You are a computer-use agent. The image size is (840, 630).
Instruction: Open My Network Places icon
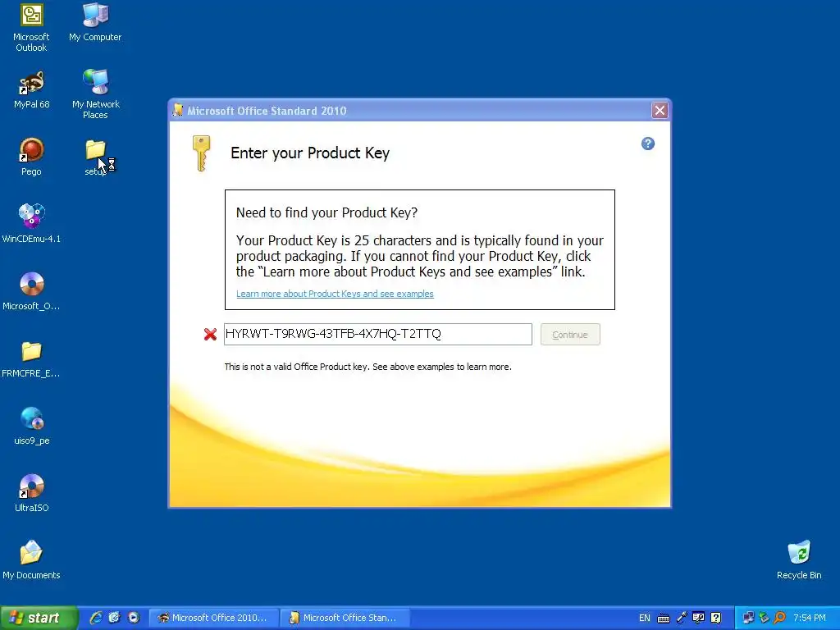pyautogui.click(x=95, y=94)
